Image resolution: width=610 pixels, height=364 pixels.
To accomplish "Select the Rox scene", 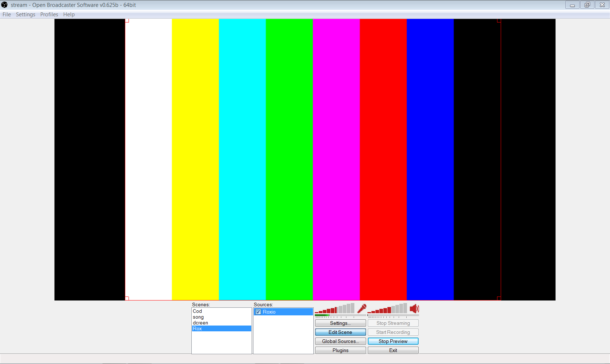I will pyautogui.click(x=221, y=328).
